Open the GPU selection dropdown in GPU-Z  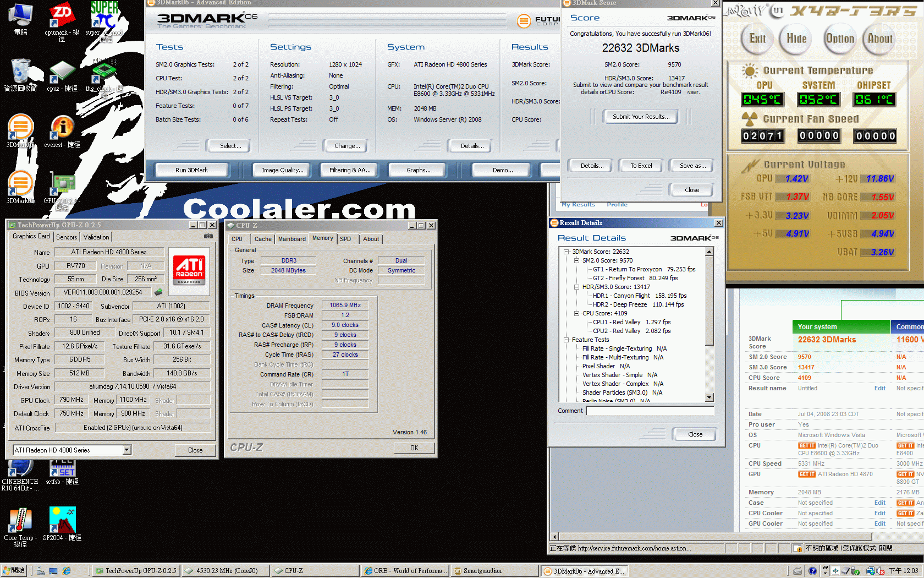coord(127,450)
